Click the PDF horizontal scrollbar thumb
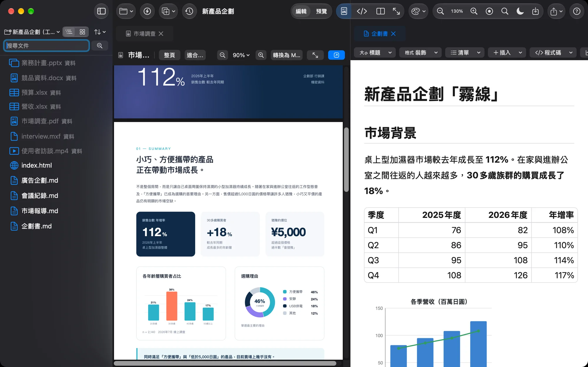This screenshot has height=367, width=588. [x=225, y=363]
